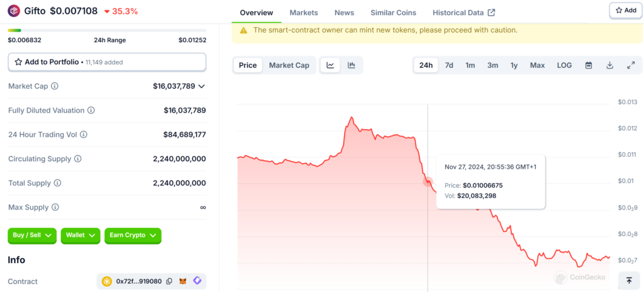
Task: Expand the Market Cap value chevron
Action: click(x=201, y=86)
